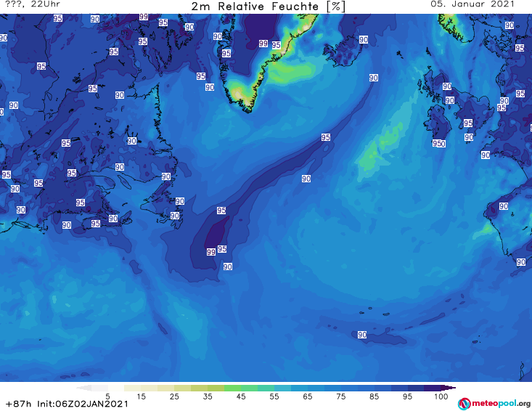The image size is (532, 411).
Task: Click the '5' value on the color scale
Action: [x=107, y=396]
